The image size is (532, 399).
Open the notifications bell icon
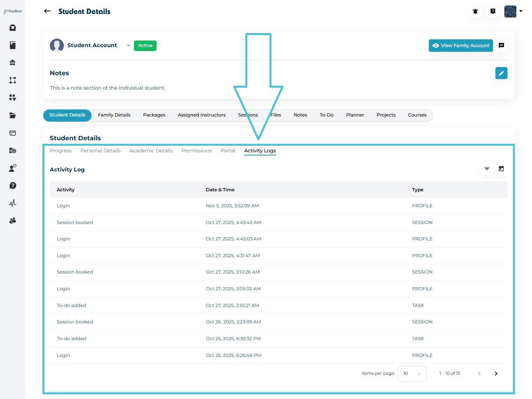pyautogui.click(x=475, y=11)
